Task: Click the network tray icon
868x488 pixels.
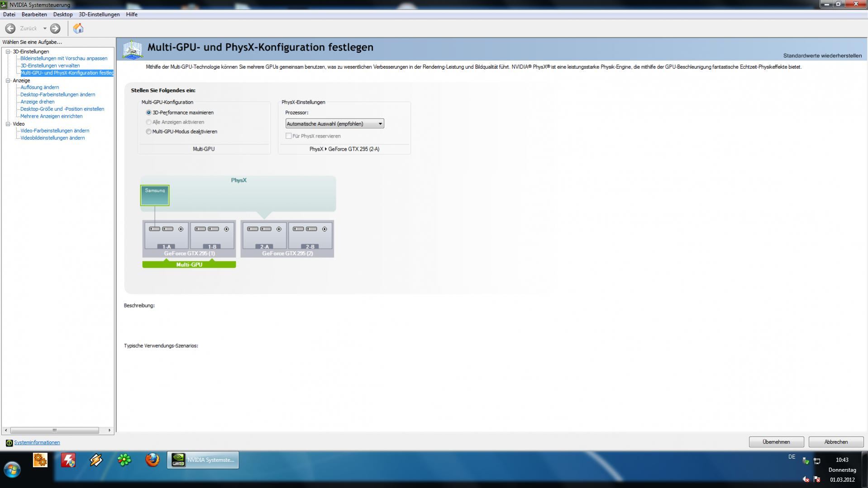Action: [x=817, y=461]
